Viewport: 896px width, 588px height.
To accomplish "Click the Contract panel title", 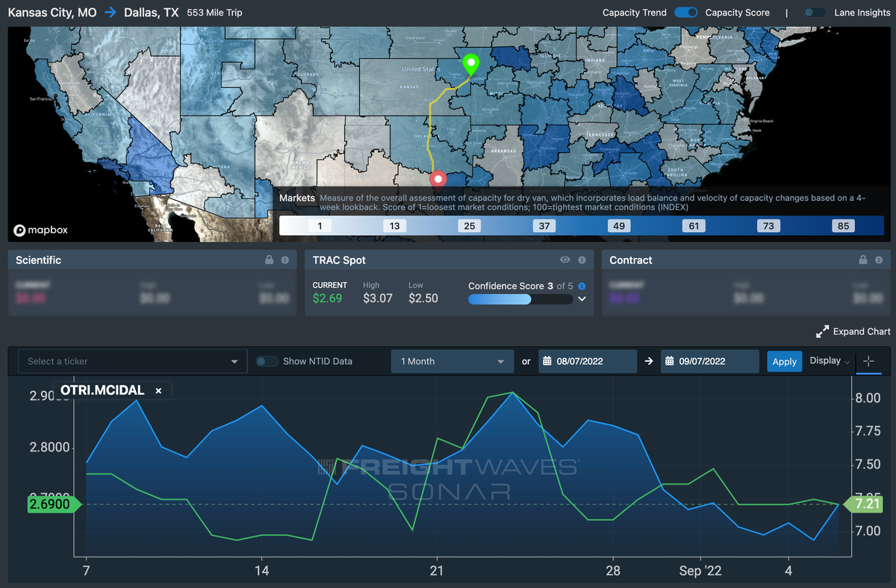I will coord(631,260).
